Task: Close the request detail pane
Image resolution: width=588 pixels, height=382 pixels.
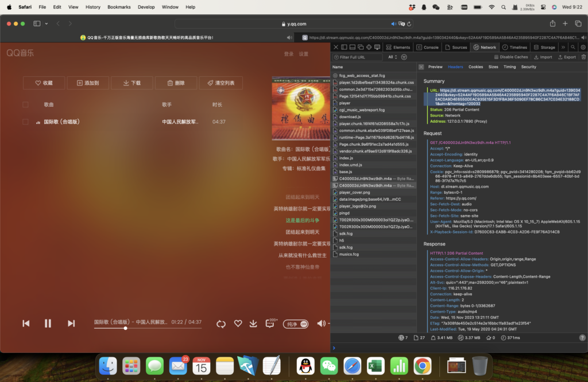Action: pos(421,67)
